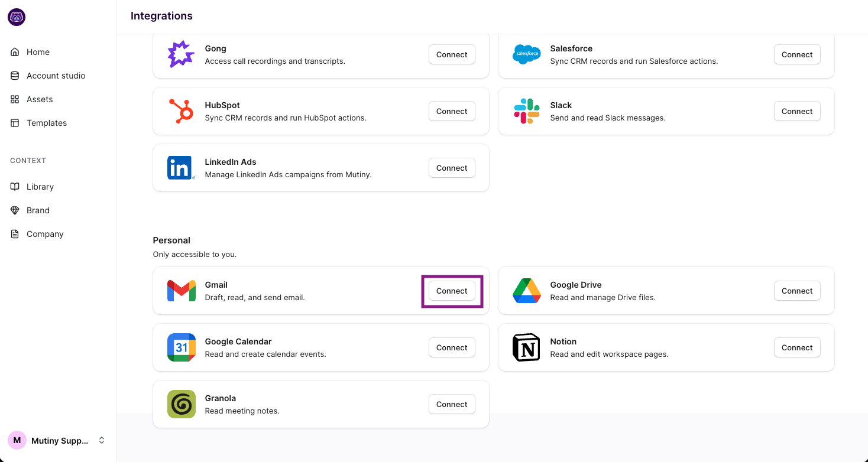Click the LinkedIn Ads card title
The width and height of the screenshot is (868, 462).
coord(231,162)
